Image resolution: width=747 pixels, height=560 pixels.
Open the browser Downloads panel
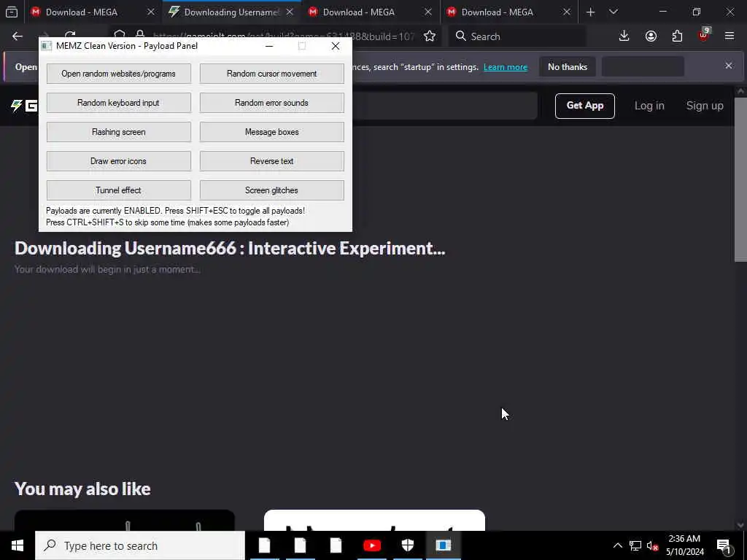coord(624,36)
